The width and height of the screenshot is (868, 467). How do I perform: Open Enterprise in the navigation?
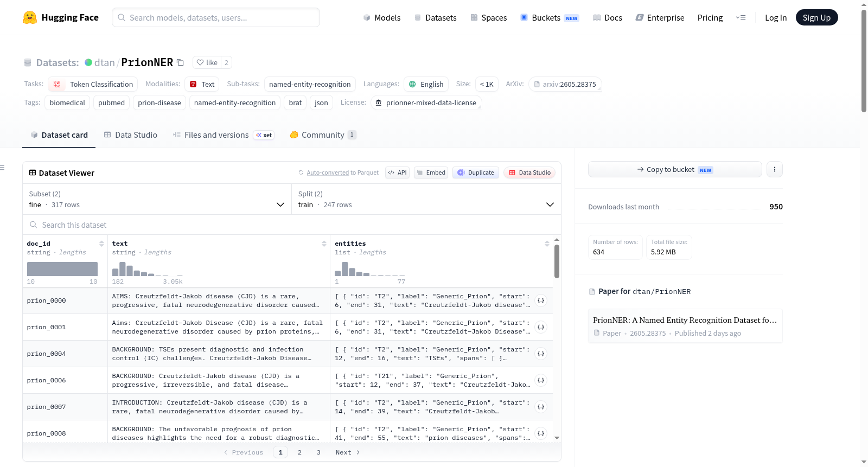pos(660,18)
